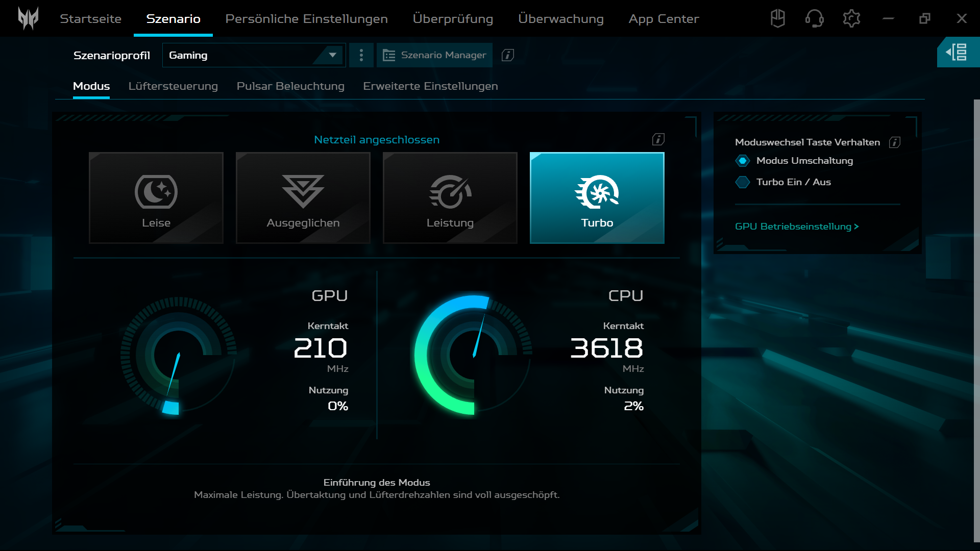The height and width of the screenshot is (551, 980).
Task: Open the GPU Betriebseinstellung link
Action: (796, 227)
